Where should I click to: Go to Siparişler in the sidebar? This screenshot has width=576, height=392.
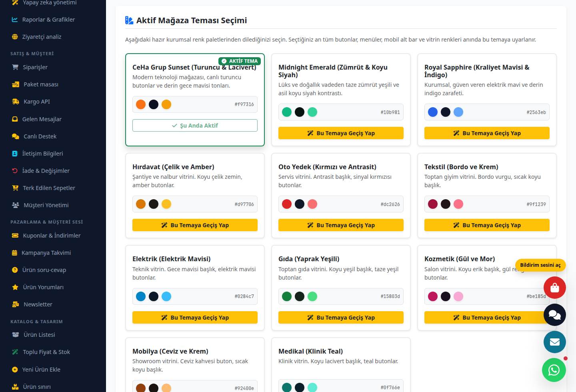[53, 67]
